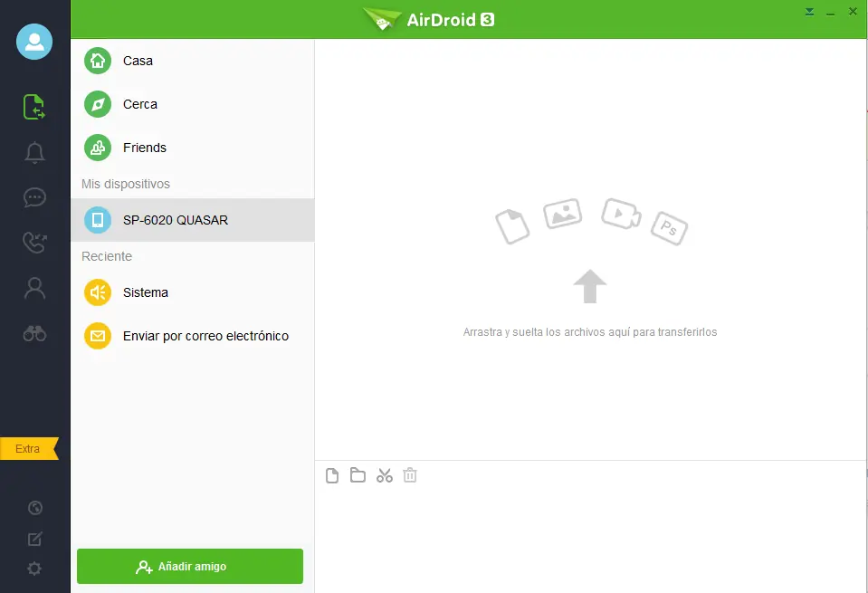Image resolution: width=868 pixels, height=593 pixels.
Task: Click the yellow email envelope icon
Action: click(98, 336)
